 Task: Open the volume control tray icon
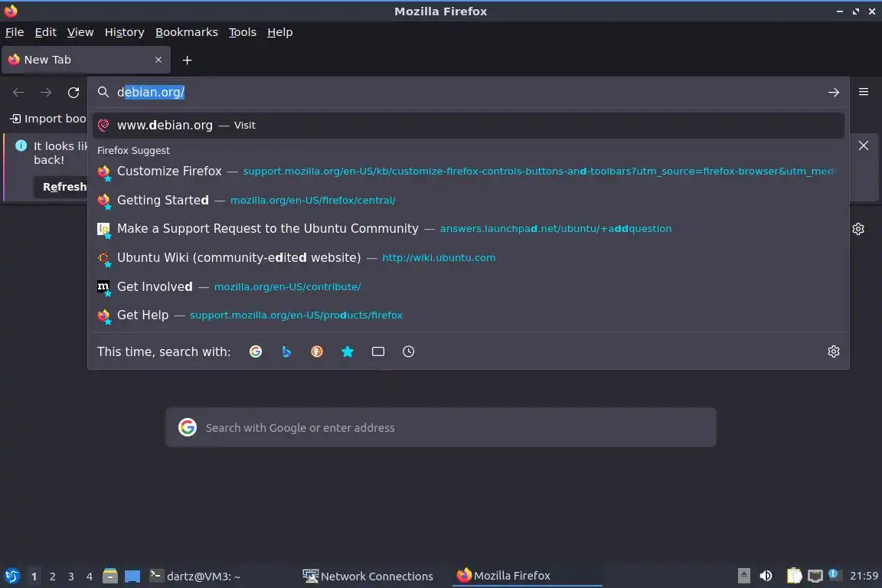tap(766, 576)
